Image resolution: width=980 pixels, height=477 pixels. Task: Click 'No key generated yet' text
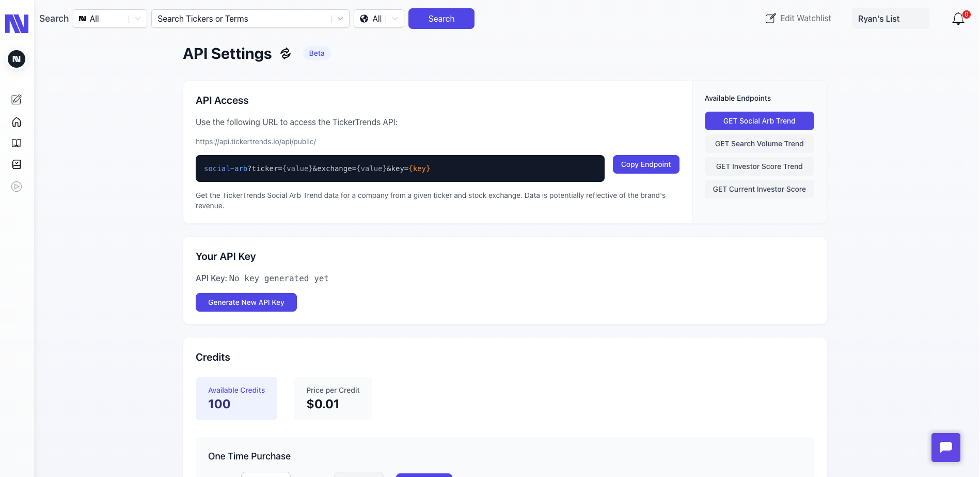click(x=279, y=279)
